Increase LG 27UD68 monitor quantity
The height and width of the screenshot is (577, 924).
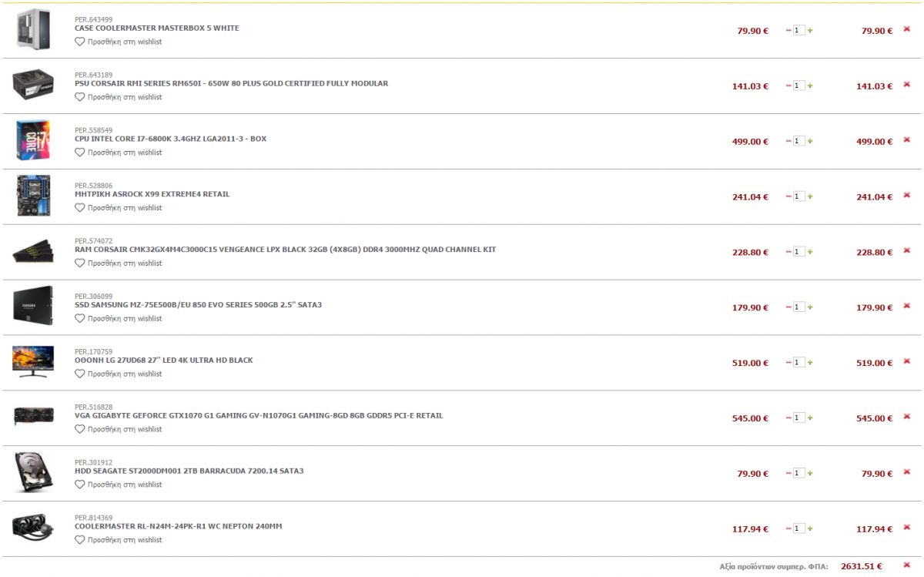pos(810,363)
